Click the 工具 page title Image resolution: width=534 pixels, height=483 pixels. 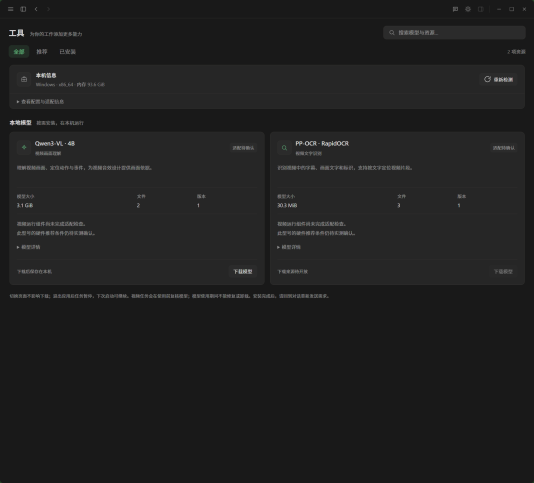16,33
